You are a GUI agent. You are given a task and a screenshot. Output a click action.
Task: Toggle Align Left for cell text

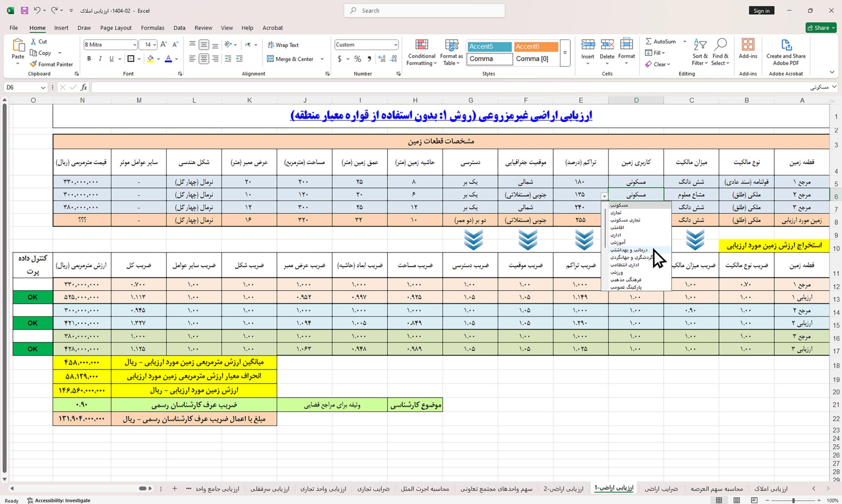(x=192, y=59)
